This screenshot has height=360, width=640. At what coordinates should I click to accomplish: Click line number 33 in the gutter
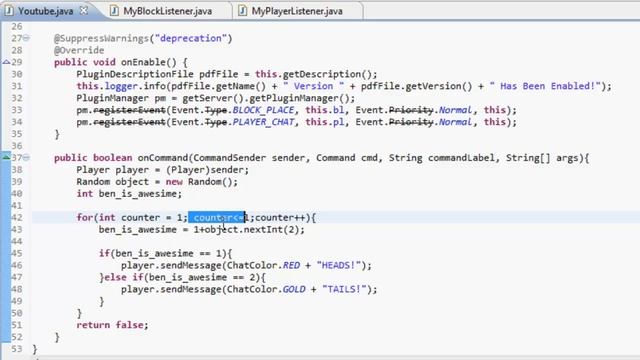click(17, 110)
